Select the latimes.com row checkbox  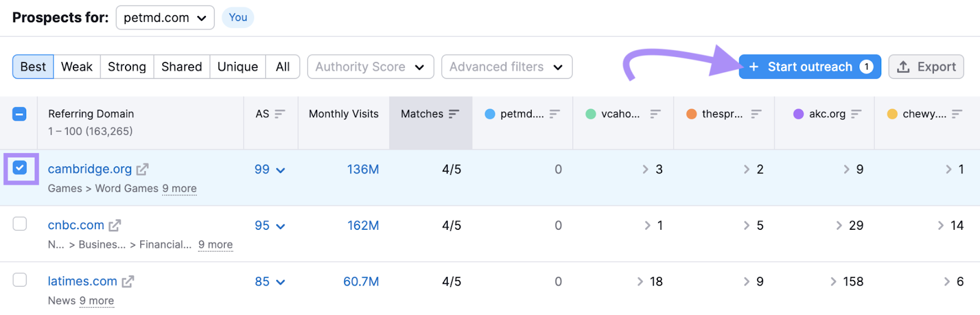point(20,280)
